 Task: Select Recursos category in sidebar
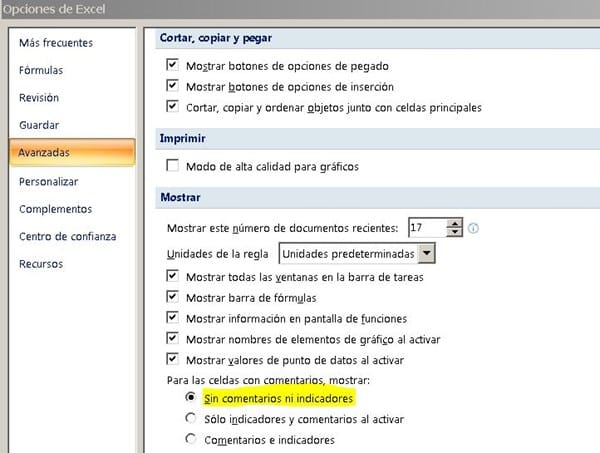coord(41,264)
